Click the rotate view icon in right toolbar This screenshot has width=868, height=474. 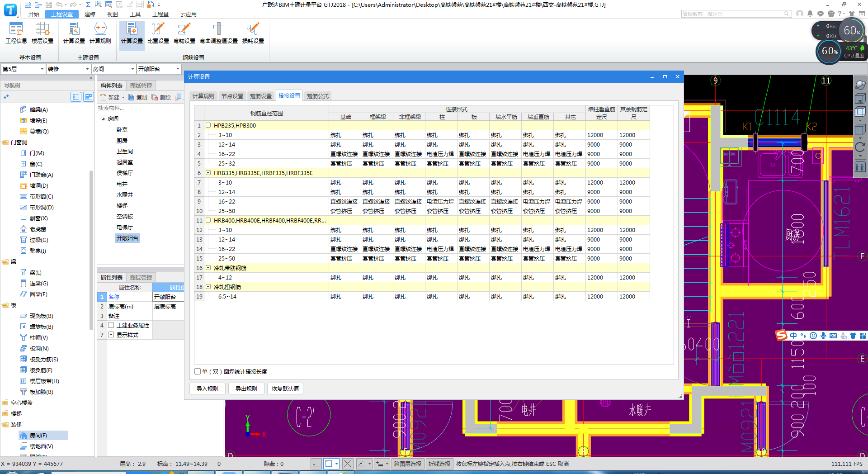pos(860,147)
